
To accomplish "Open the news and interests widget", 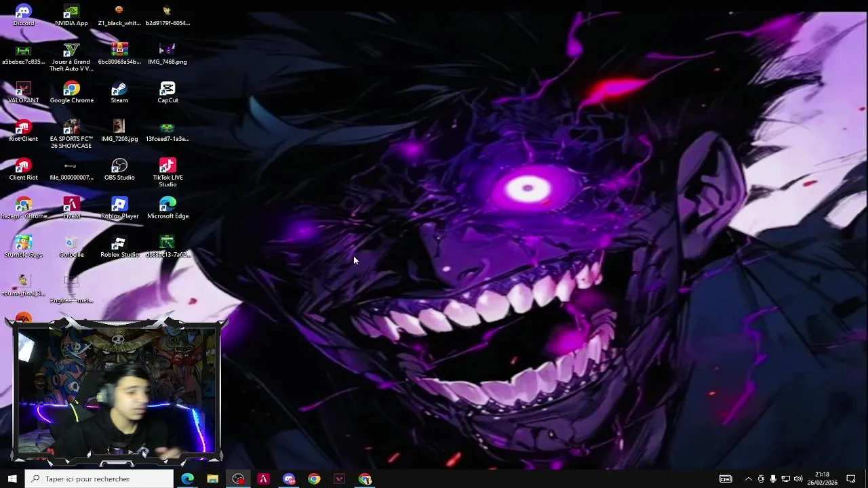I will pos(726,479).
